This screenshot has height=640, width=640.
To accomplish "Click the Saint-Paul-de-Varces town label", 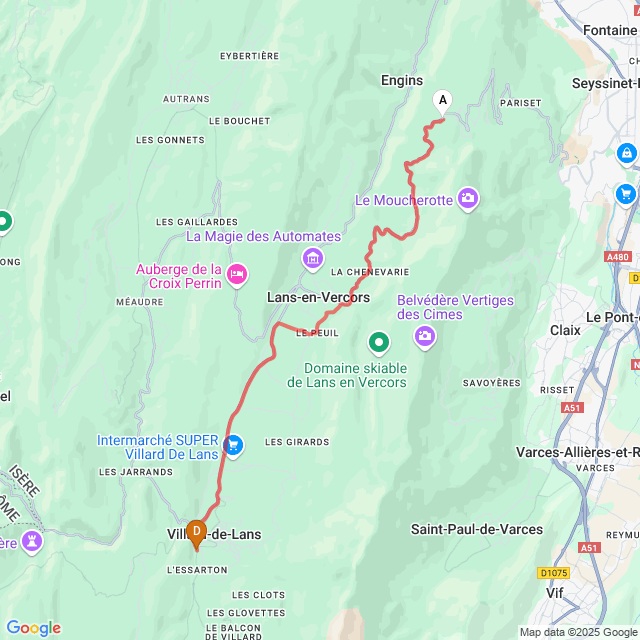I will pos(477,529).
